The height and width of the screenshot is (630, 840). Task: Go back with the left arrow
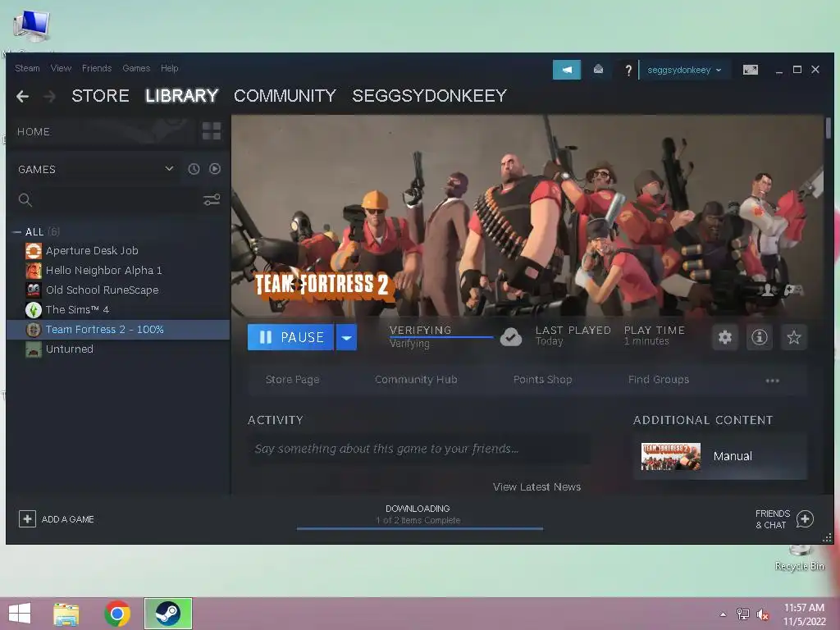click(22, 97)
